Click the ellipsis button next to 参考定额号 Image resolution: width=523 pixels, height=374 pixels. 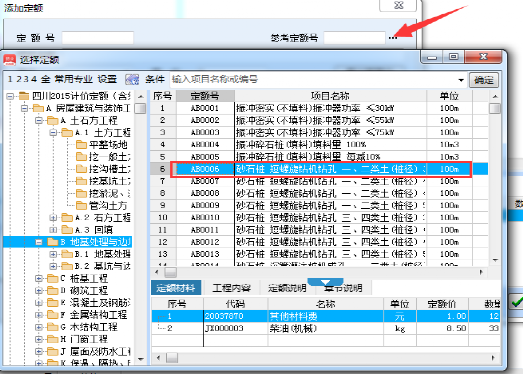point(393,38)
